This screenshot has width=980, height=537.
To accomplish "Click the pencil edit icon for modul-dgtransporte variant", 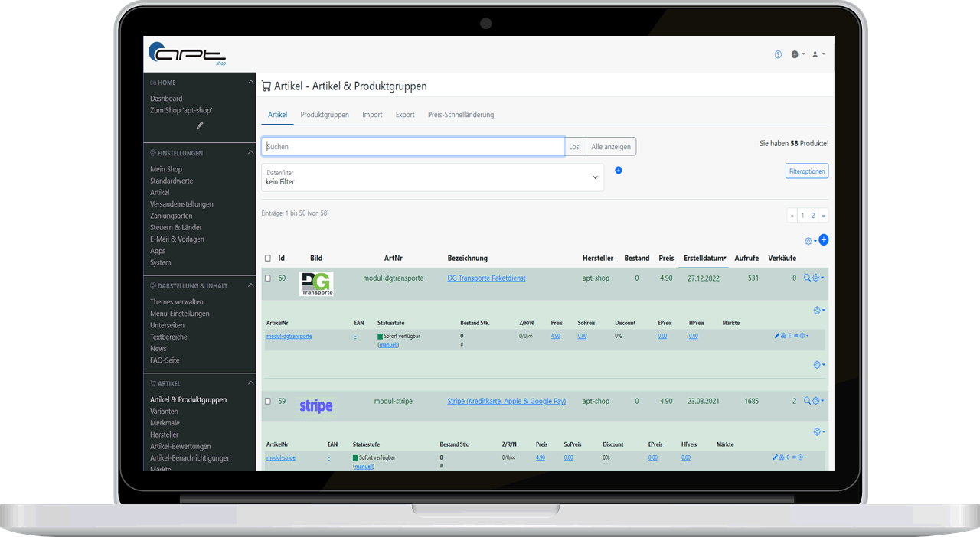I will (x=776, y=336).
